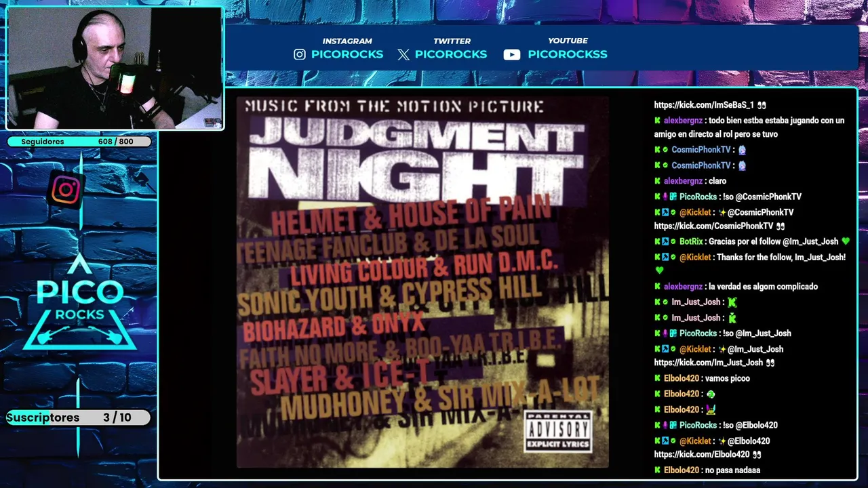The width and height of the screenshot is (868, 488).
Task: Click the Suscriptores 3 / 10 progress bar
Action: pyautogui.click(x=79, y=418)
